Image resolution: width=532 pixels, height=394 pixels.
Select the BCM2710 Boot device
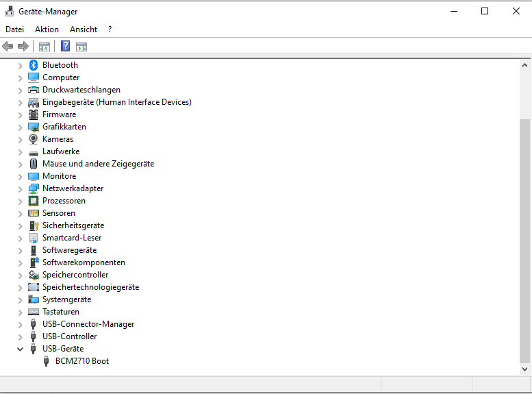tap(82, 361)
